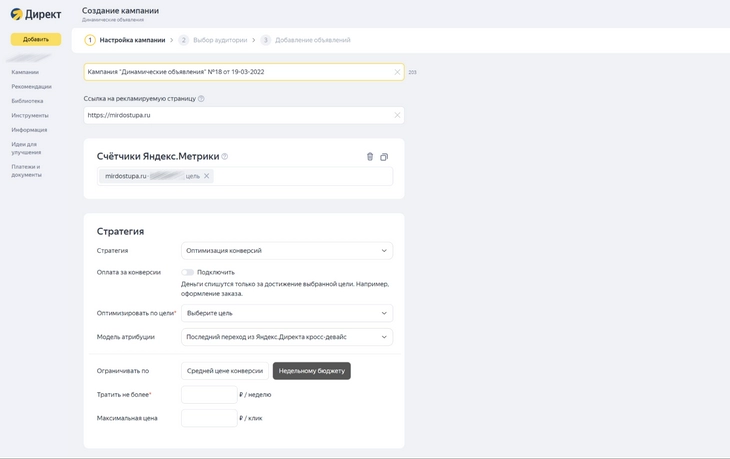Clear the campaign name field
This screenshot has height=459, width=730.
(x=397, y=72)
